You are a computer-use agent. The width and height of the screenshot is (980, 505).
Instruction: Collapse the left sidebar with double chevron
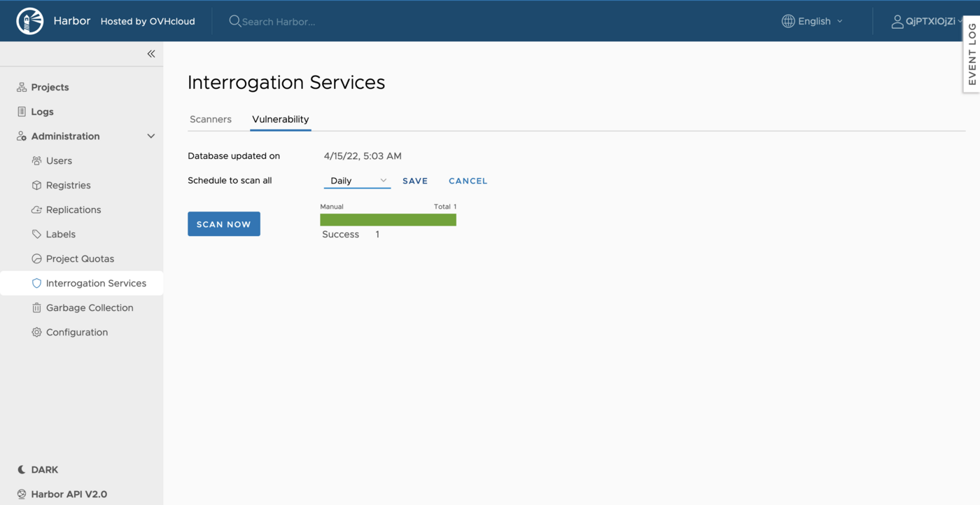[x=150, y=53]
